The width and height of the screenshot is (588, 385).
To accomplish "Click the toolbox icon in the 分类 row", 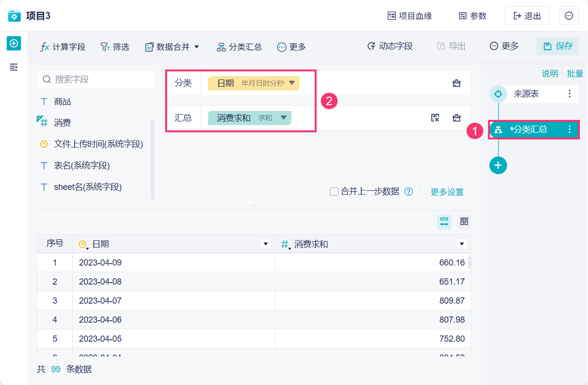I will pos(457,83).
